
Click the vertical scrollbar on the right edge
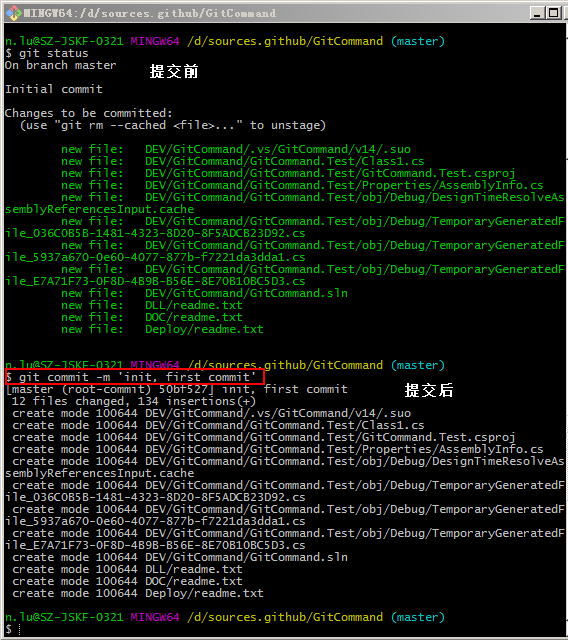566,327
